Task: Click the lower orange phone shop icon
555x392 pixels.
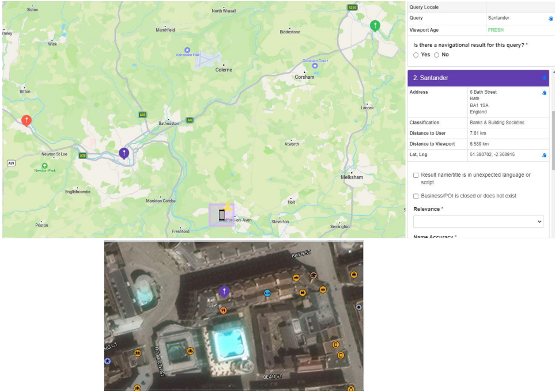Action: (x=341, y=355)
